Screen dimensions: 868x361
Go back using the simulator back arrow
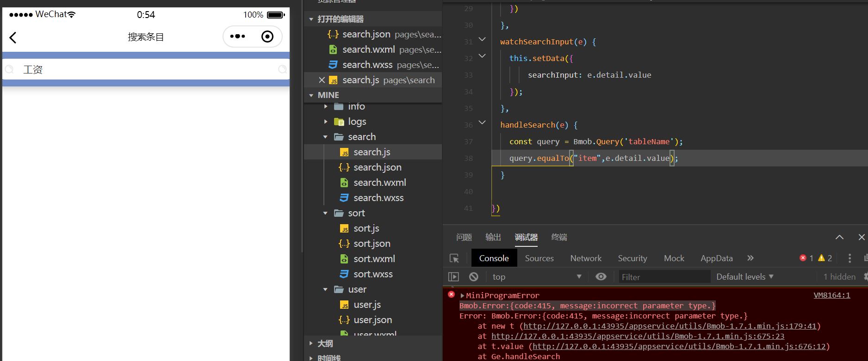13,37
